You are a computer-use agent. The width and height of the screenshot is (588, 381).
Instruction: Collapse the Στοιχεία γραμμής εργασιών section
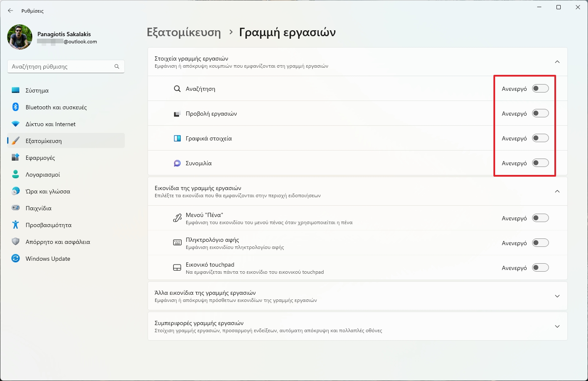(557, 61)
